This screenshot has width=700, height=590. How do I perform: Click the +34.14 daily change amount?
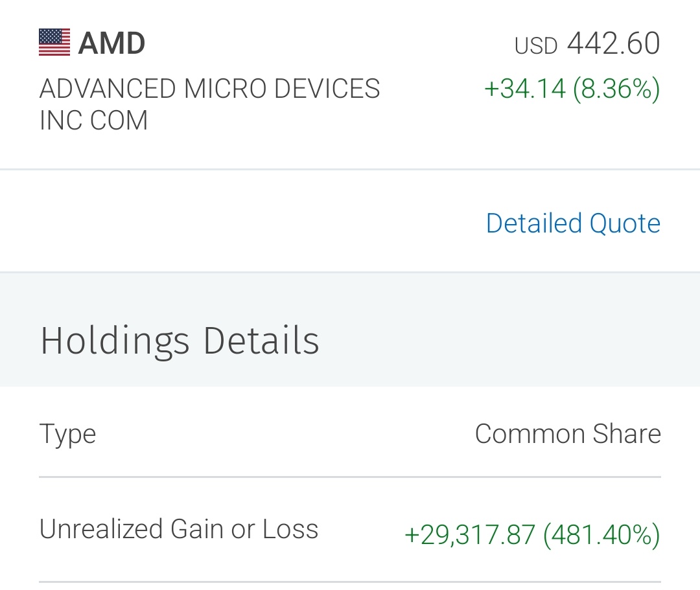coord(525,88)
